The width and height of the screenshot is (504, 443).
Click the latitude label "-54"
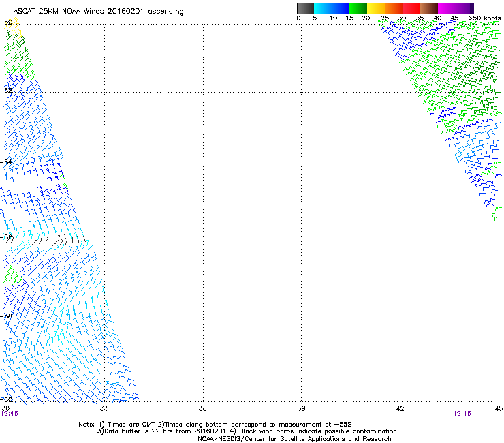tap(6, 162)
